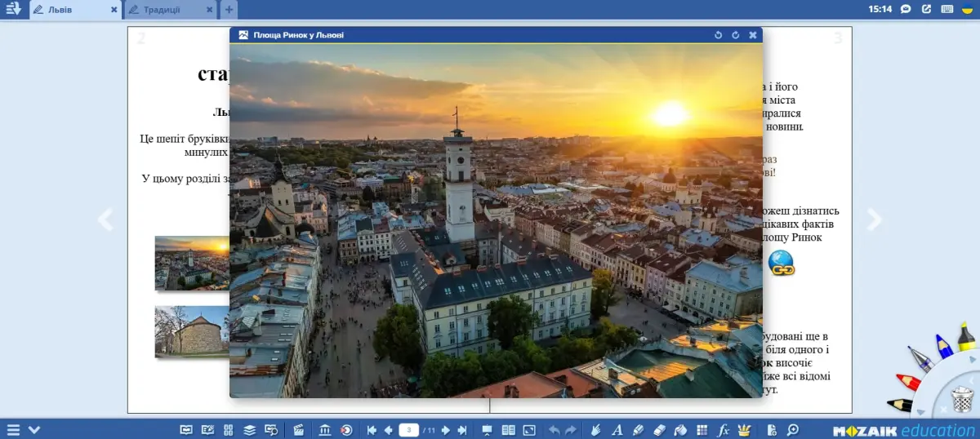This screenshot has height=439, width=980.
Task: Open presentation screen mode icon
Action: pyautogui.click(x=487, y=429)
